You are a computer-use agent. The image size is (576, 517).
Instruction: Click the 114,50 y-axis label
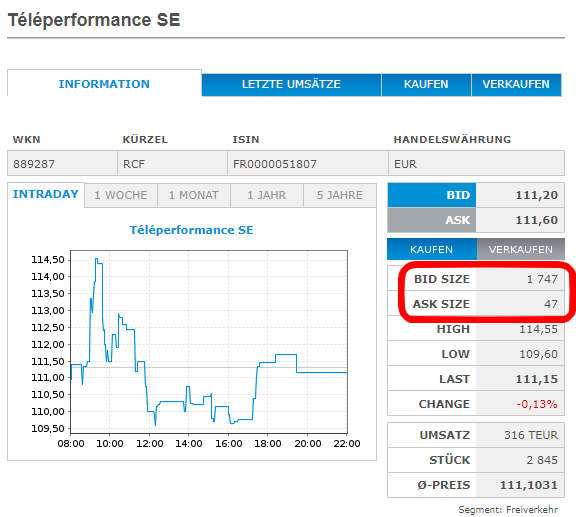48,260
